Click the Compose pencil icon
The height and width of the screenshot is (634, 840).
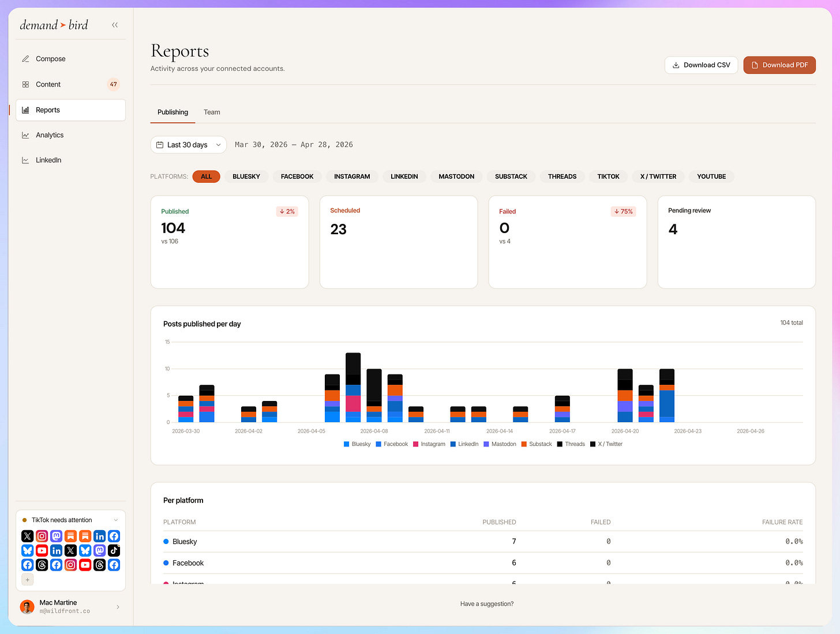[25, 59]
